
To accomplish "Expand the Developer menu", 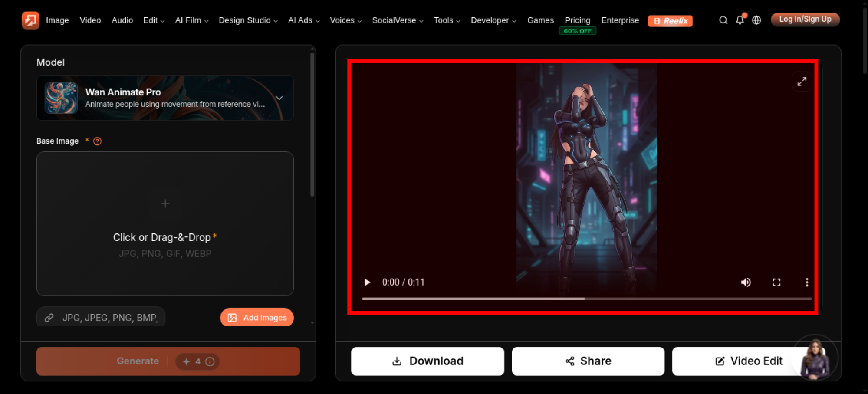I will (x=493, y=20).
